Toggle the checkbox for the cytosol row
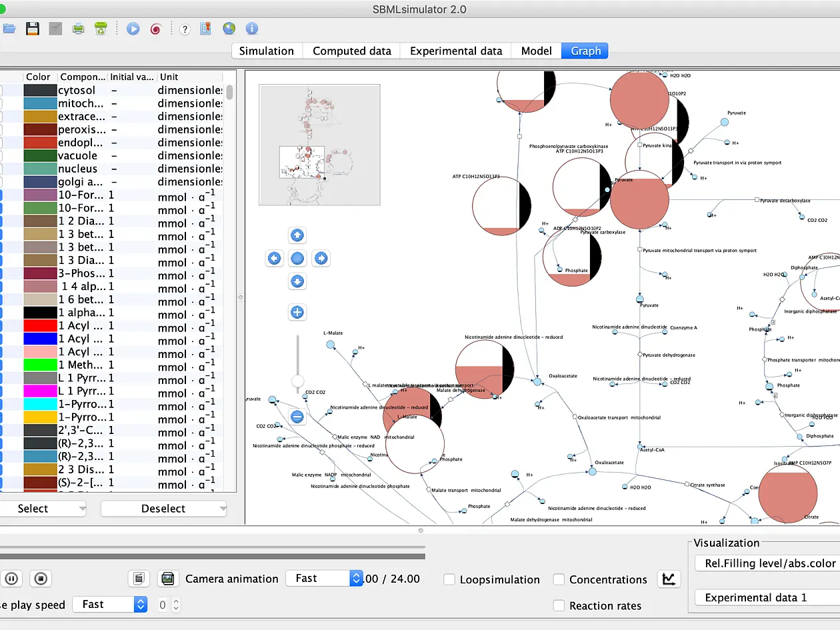This screenshot has width=840, height=630. click(x=1, y=90)
